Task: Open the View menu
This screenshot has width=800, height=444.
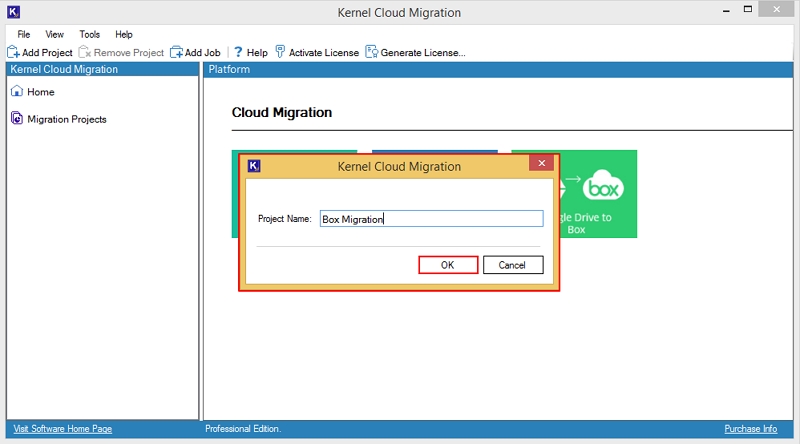Action: click(54, 34)
